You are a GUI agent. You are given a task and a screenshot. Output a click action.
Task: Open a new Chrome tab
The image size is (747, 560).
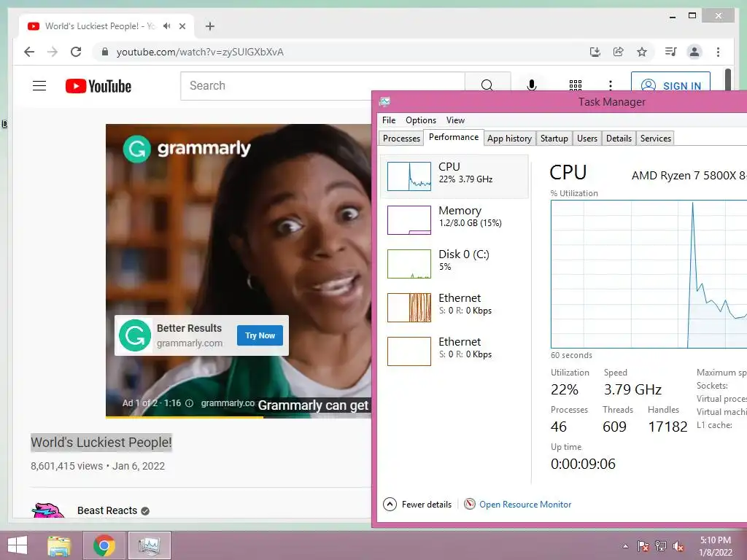pyautogui.click(x=210, y=26)
